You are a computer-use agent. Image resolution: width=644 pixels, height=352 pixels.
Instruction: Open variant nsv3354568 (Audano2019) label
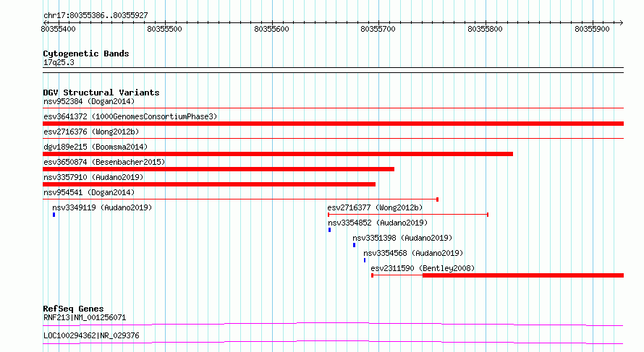(413, 253)
